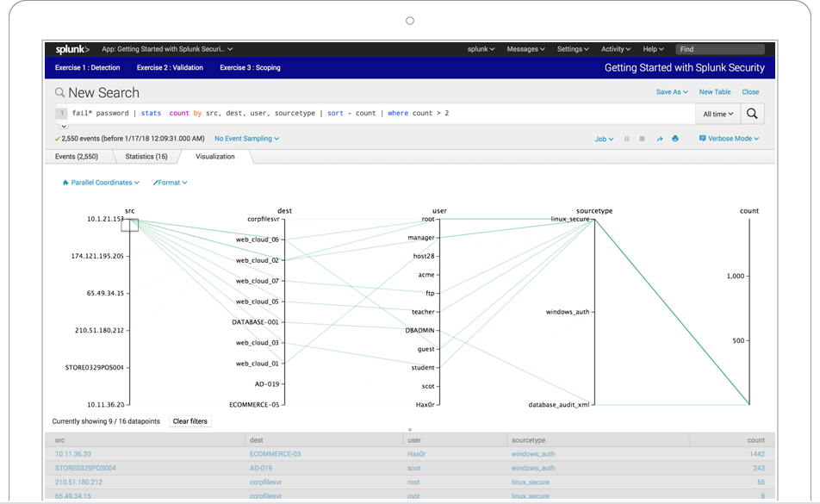
Task: Click the Splunk logo
Action: 72,49
